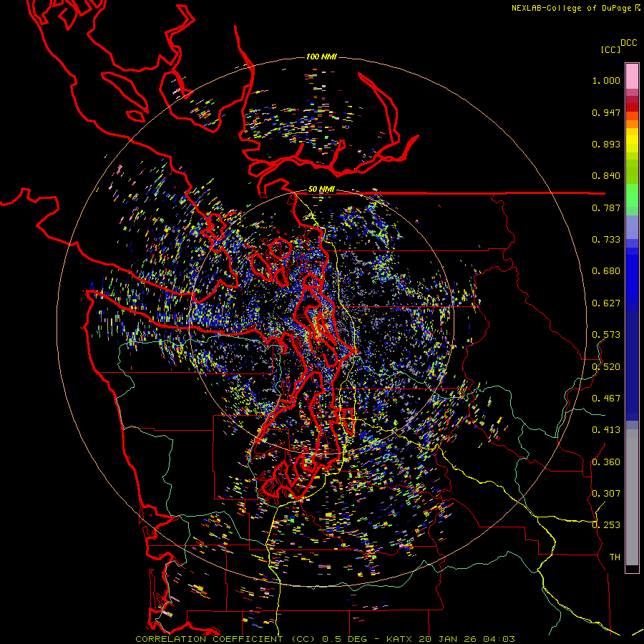The width and height of the screenshot is (644, 644).
Task: Click the 20 JAN 26 04:03 timestamp
Action: (467, 639)
